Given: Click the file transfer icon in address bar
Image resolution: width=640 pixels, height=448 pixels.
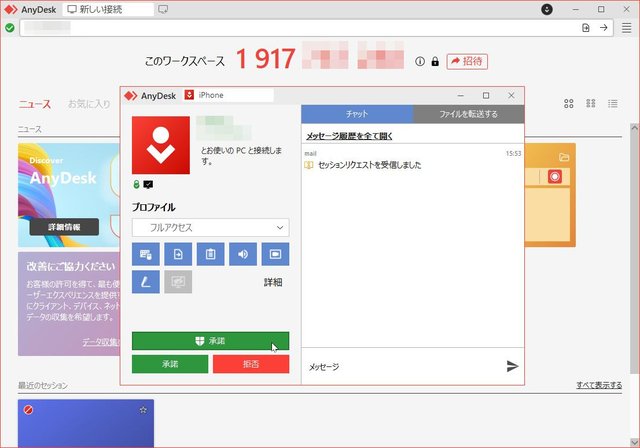Looking at the screenshot, I should (x=586, y=28).
